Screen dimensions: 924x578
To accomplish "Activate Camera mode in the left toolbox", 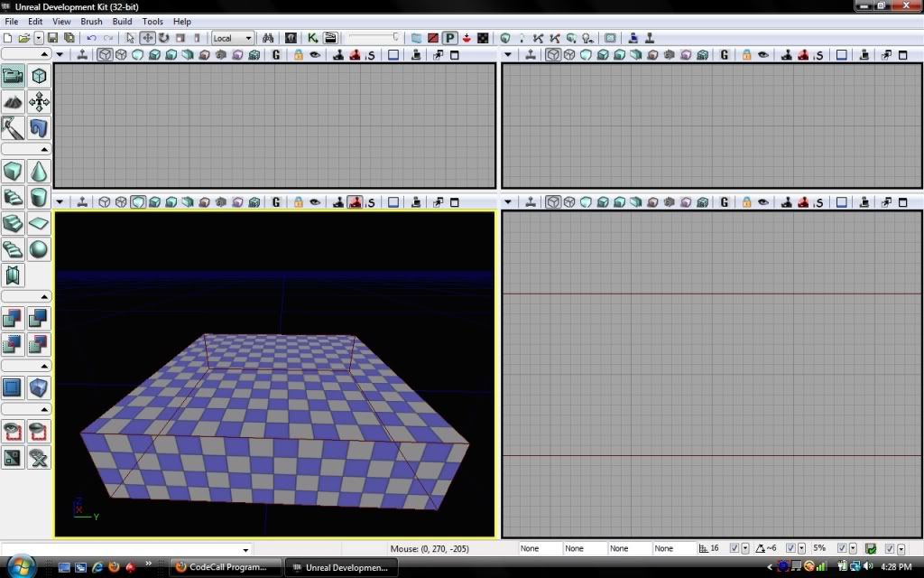I will tap(13, 76).
